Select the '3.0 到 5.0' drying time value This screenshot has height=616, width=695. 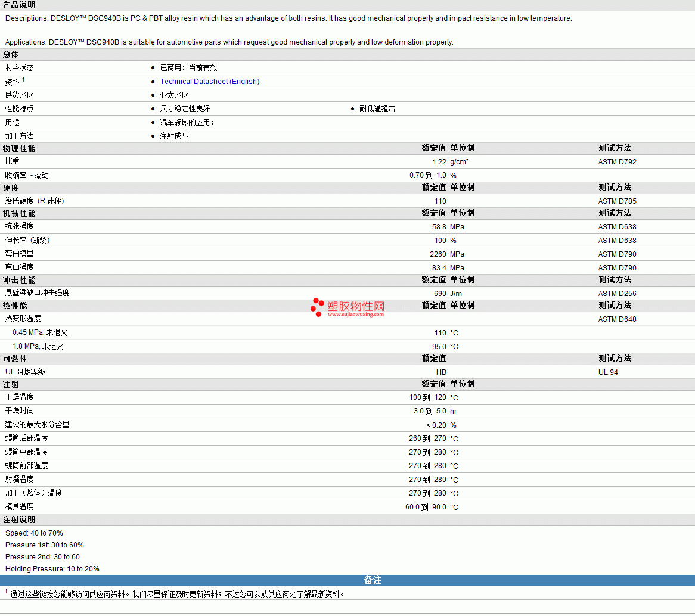click(430, 411)
